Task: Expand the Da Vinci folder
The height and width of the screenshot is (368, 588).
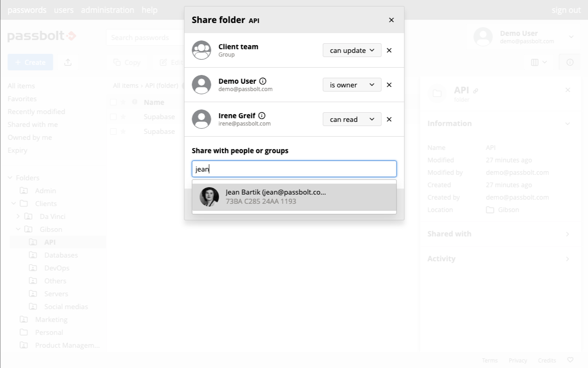Action: pos(18,216)
